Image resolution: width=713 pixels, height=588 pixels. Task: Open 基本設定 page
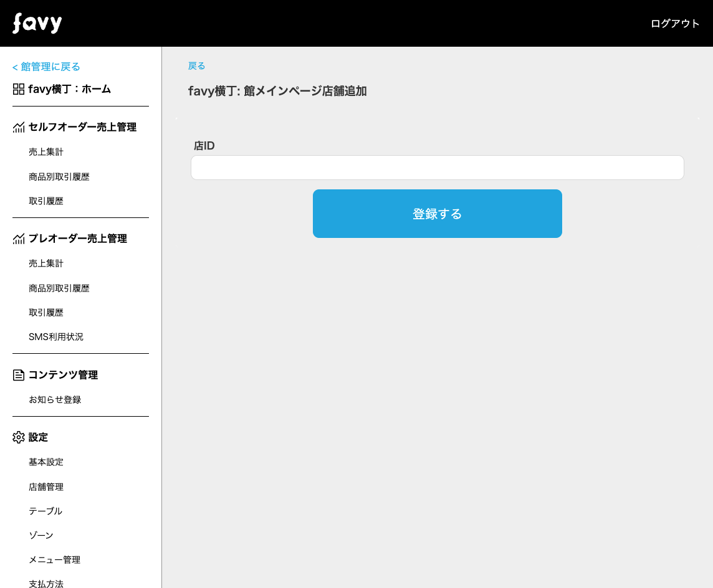46,462
